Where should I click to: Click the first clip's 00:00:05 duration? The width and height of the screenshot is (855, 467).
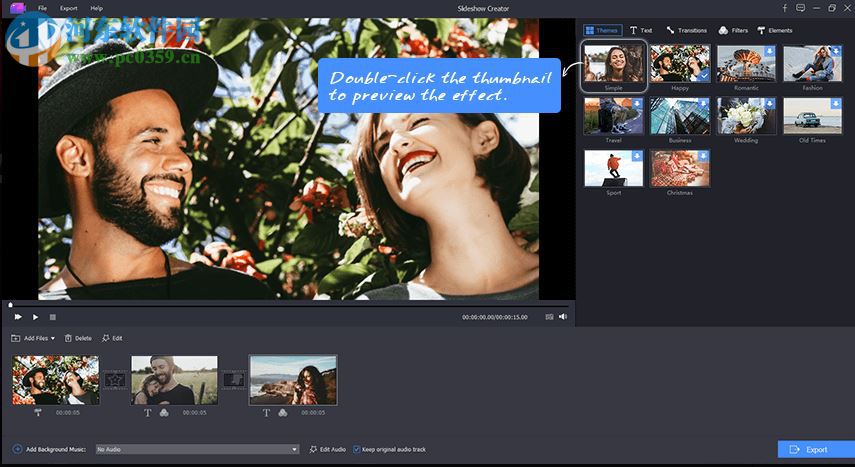click(68, 413)
